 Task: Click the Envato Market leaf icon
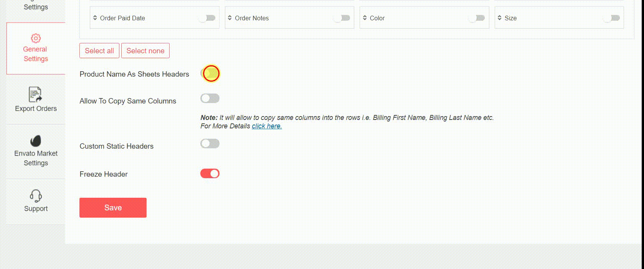click(35, 141)
